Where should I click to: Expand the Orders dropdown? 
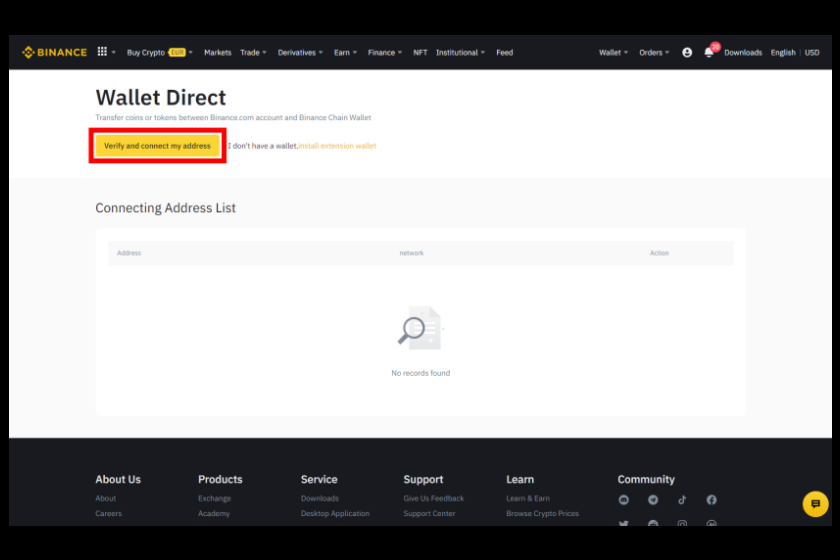[x=654, y=53]
